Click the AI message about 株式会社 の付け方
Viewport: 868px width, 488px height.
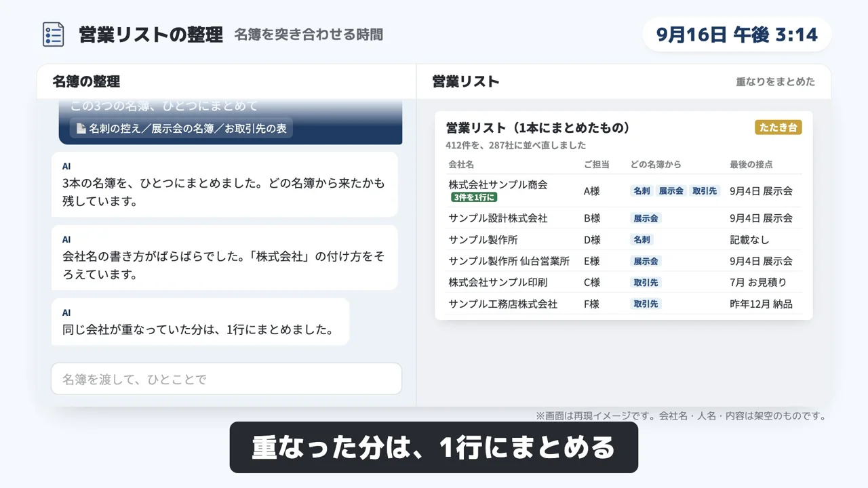click(x=224, y=258)
